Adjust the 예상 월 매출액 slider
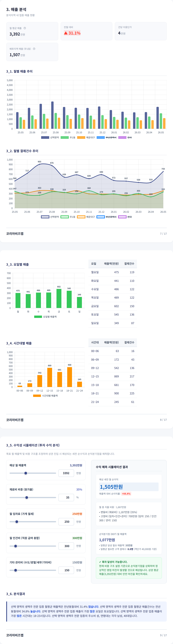The width and height of the screenshot is (173, 644). (x=33, y=473)
